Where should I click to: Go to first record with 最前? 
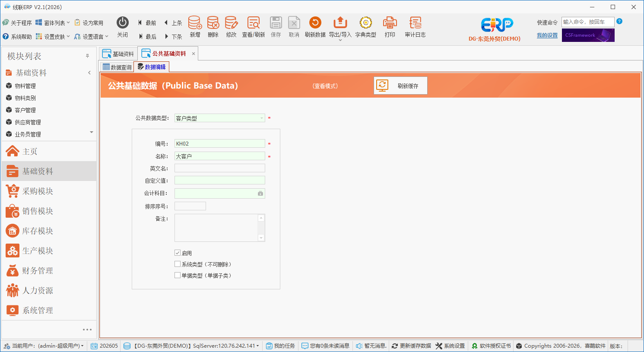click(147, 23)
